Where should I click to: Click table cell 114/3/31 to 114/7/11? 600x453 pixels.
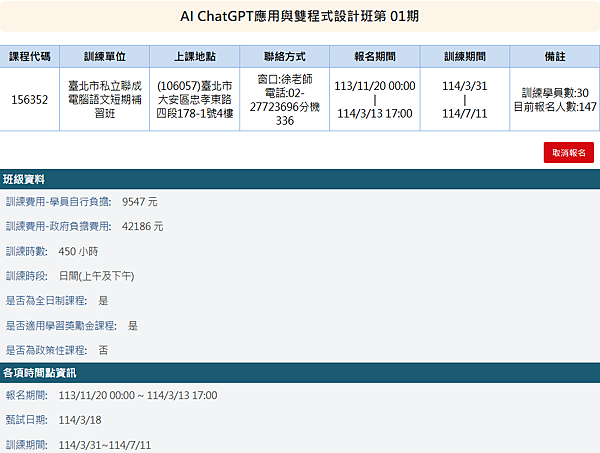click(x=465, y=99)
